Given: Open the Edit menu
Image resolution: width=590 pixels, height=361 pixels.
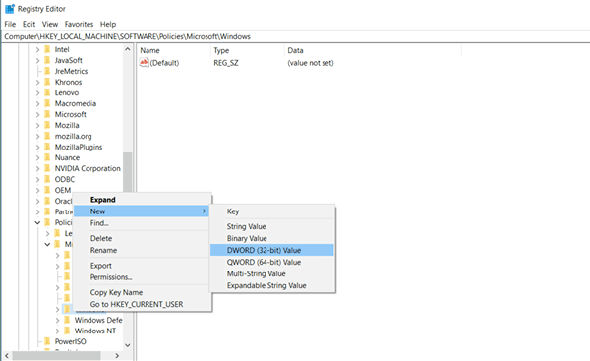Looking at the screenshot, I should (x=29, y=24).
